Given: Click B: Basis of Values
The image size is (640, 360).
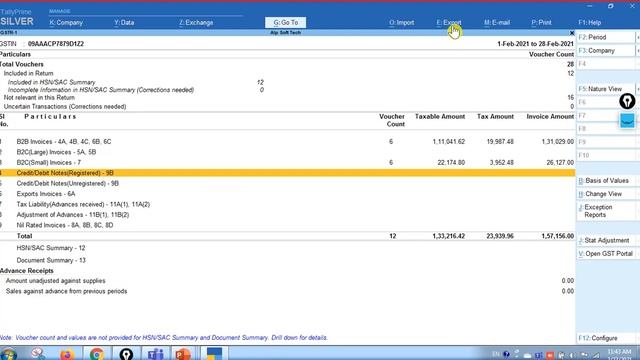Looking at the screenshot, I should [606, 180].
